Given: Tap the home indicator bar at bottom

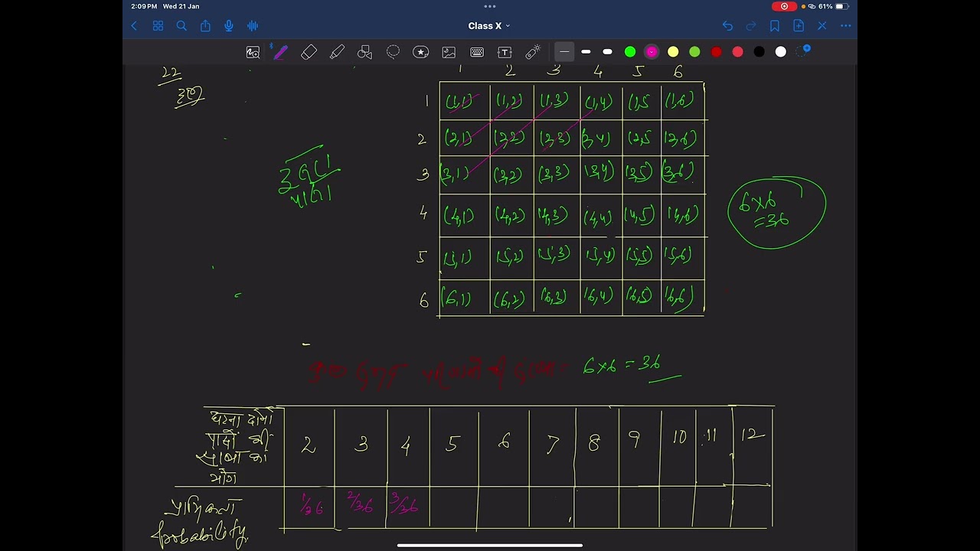Looking at the screenshot, I should 490,546.
